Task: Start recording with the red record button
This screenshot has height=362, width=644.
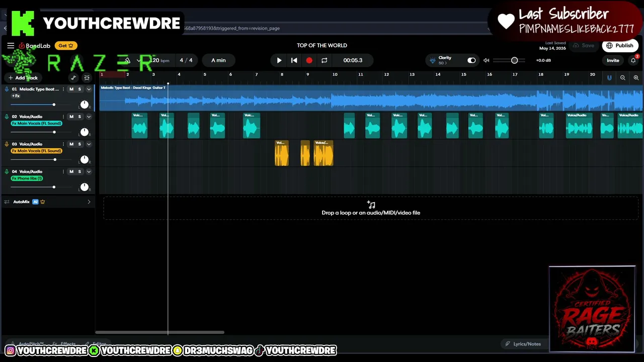Action: pos(309,60)
